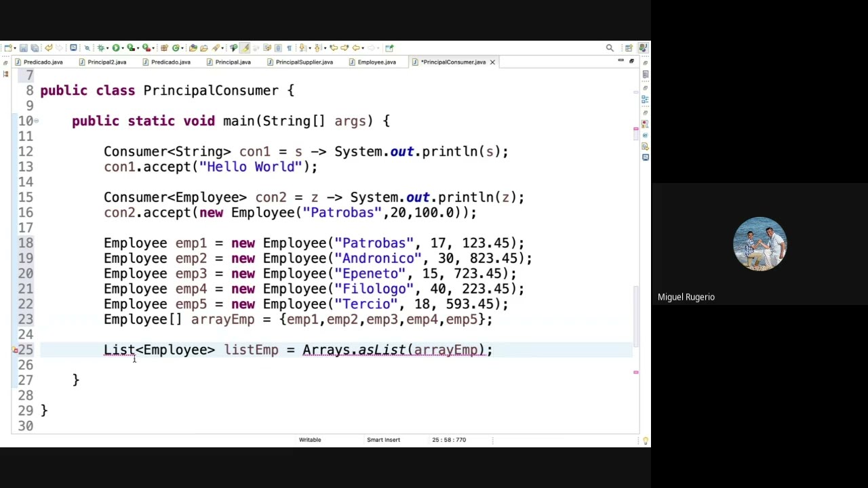Click the Previous Annotation arrow icon

(317, 48)
